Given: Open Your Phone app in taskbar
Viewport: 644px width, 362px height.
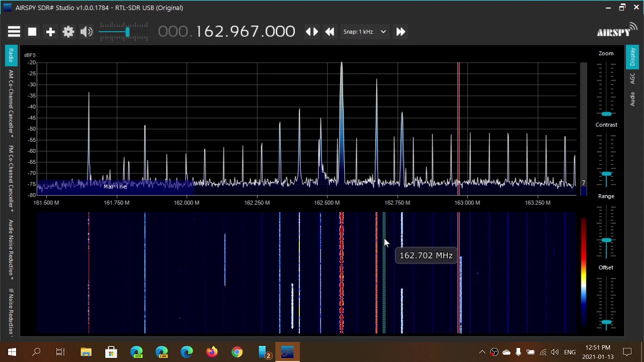Looking at the screenshot, I should [263, 352].
